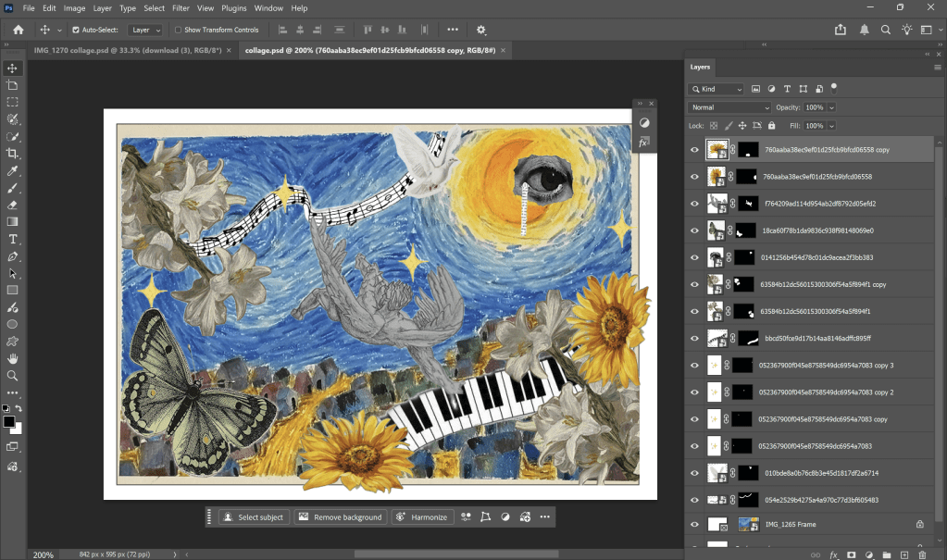Screen dimensions: 947x560
Task: Hide the IMG_1265 Frame layer
Action: click(x=695, y=524)
